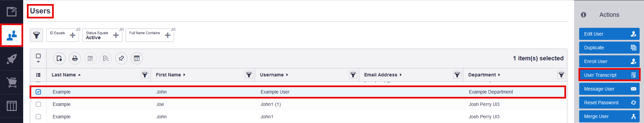Screen dimensions: 644x123
Task: Sort by the Department column header
Action: [484, 75]
